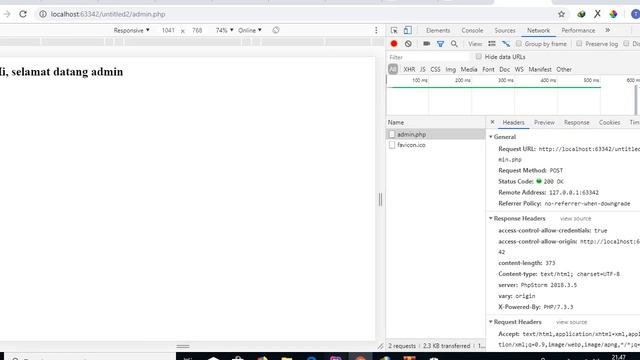The height and width of the screenshot is (360, 640).
Task: Grab the viewport right-edge resize handle
Action: pos(380,199)
